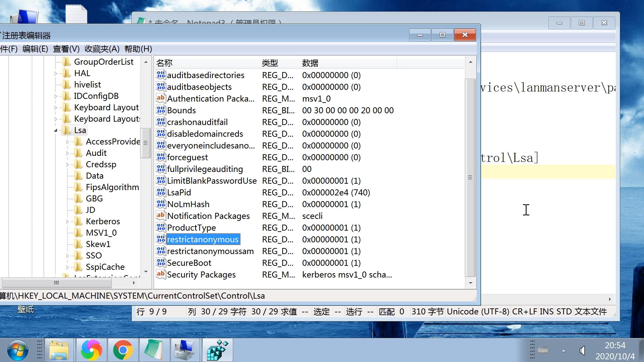The height and width of the screenshot is (362, 644).
Task: Open Chrome from the taskbar
Action: tap(123, 350)
